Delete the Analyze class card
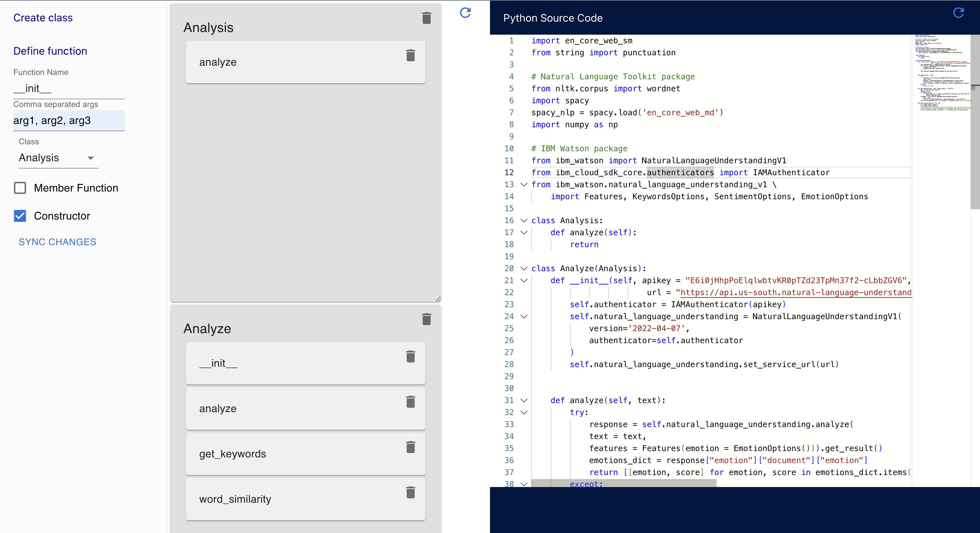Screen dimensions: 980x533 click(426, 319)
